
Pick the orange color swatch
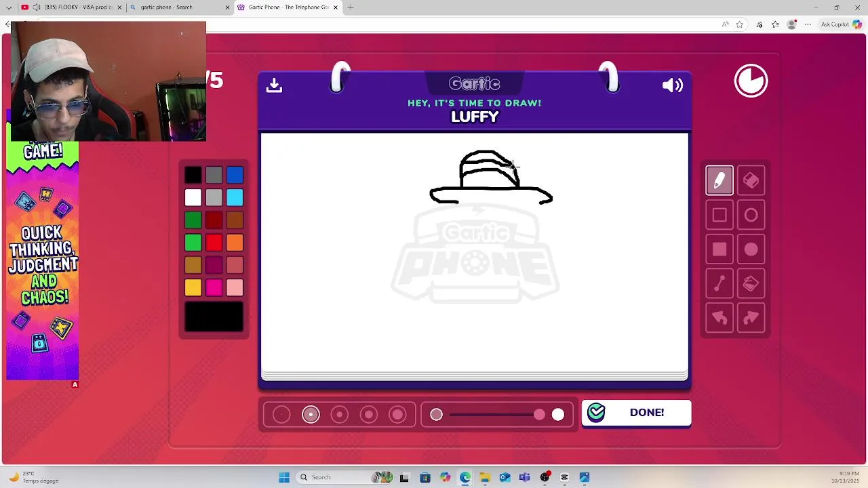[x=235, y=243]
